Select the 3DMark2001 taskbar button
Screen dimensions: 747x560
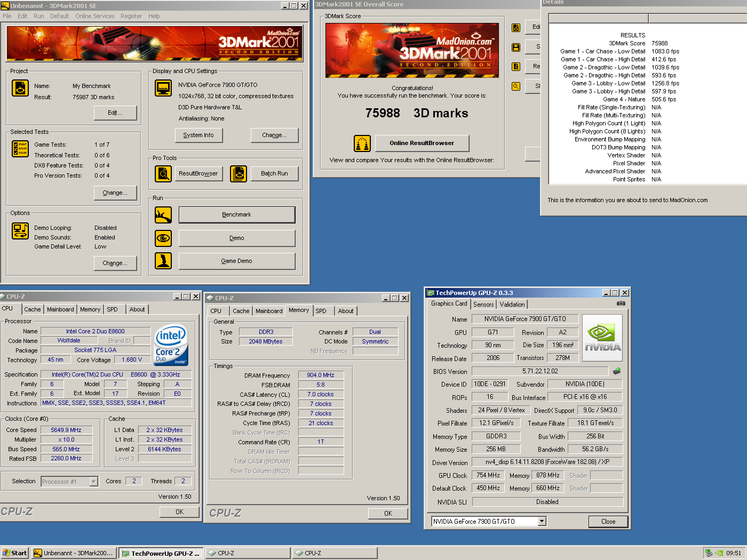coord(74,553)
